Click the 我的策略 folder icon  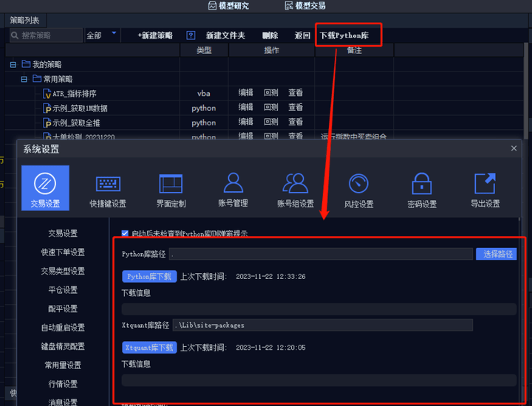26,63
